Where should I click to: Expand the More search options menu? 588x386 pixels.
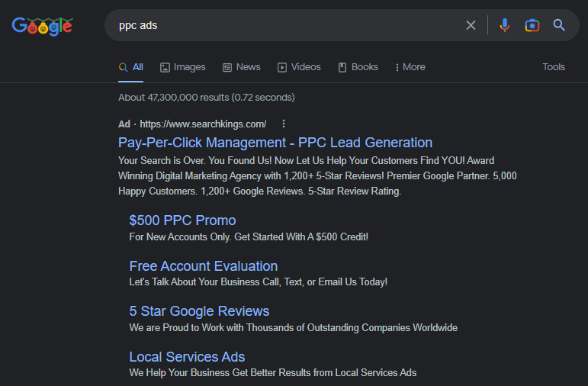410,67
